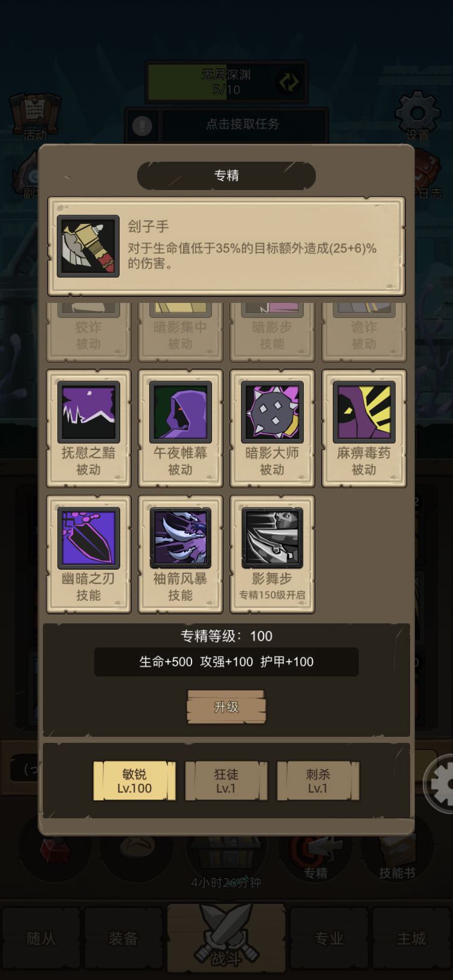Image resolution: width=453 pixels, height=980 pixels.
Task: Switch to the 狂徒 Lv.1 specialization
Action: tap(226, 781)
